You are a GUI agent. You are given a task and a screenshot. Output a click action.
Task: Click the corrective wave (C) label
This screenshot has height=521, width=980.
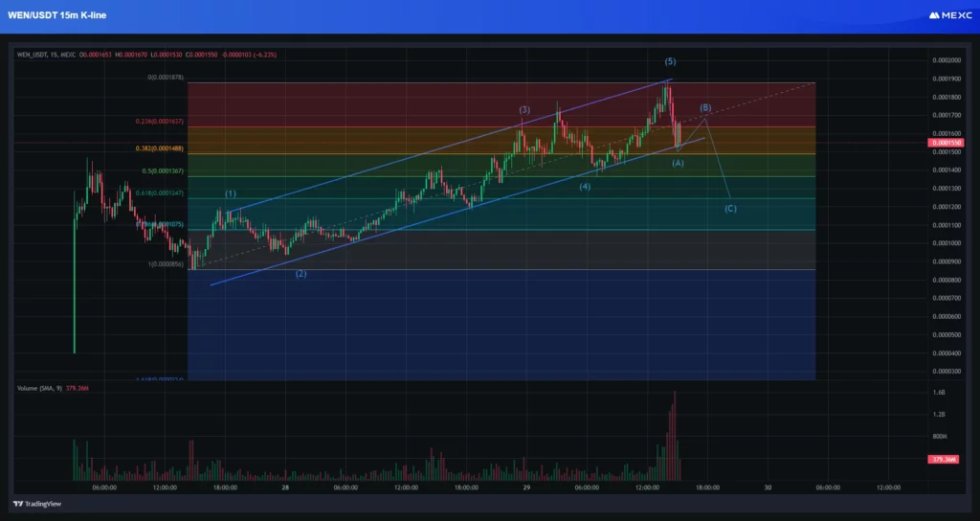730,209
